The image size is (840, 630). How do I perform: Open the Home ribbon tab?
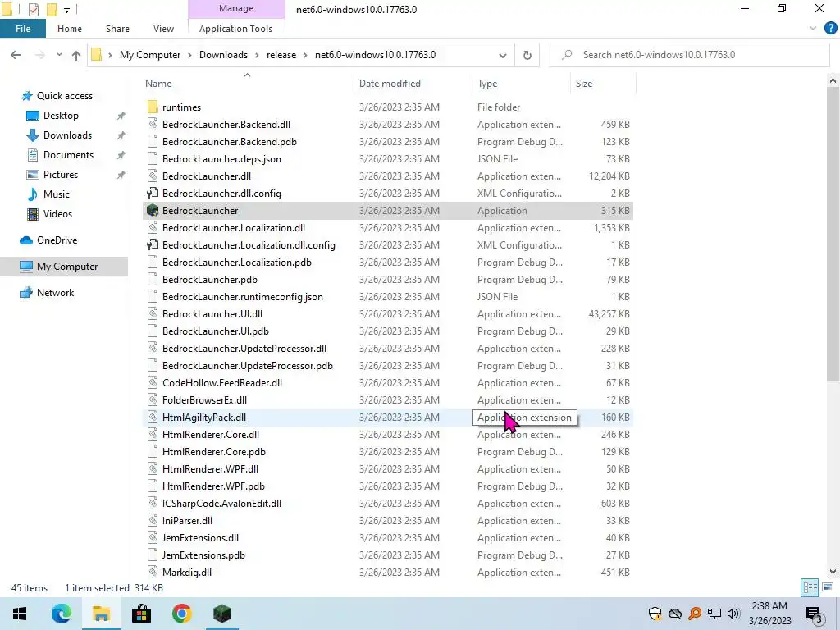point(70,29)
